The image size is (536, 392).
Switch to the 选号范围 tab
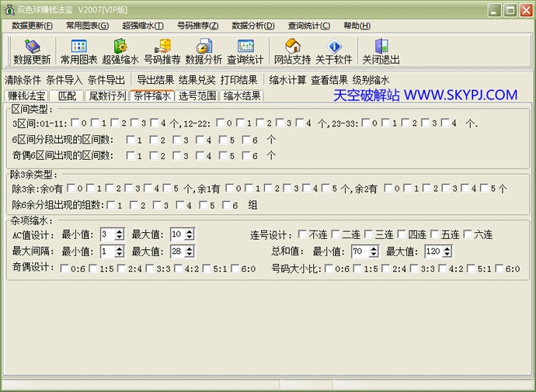[x=197, y=96]
